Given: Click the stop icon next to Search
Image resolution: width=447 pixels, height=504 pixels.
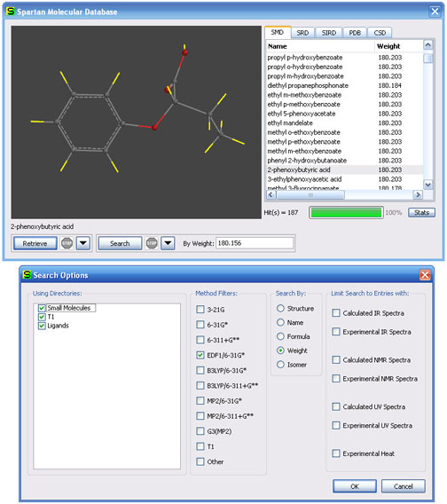Looking at the screenshot, I should click(152, 243).
